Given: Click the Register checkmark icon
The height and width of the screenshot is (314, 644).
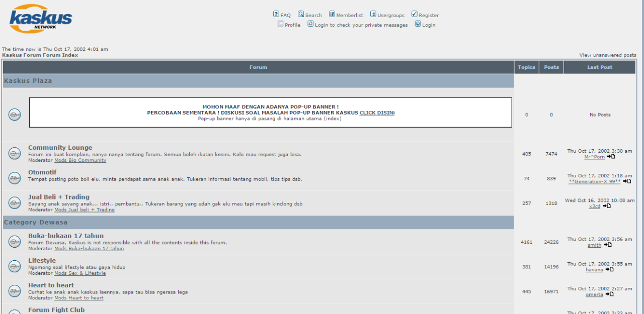Looking at the screenshot, I should [x=415, y=14].
